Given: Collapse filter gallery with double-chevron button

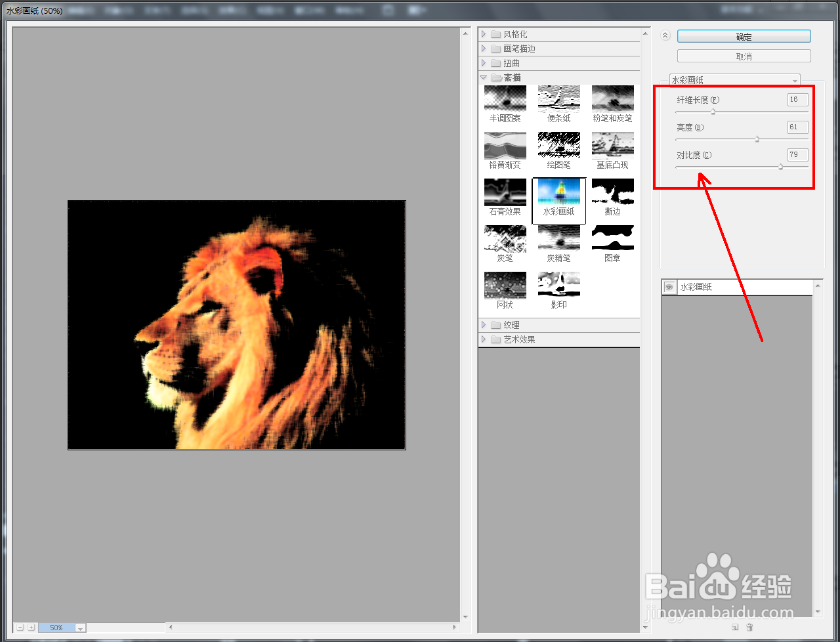Looking at the screenshot, I should [665, 36].
